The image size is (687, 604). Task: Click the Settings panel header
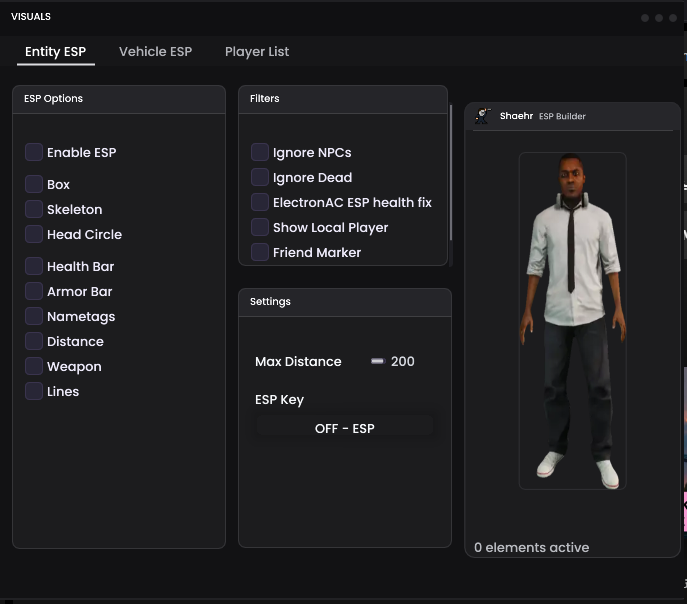[x=345, y=302]
